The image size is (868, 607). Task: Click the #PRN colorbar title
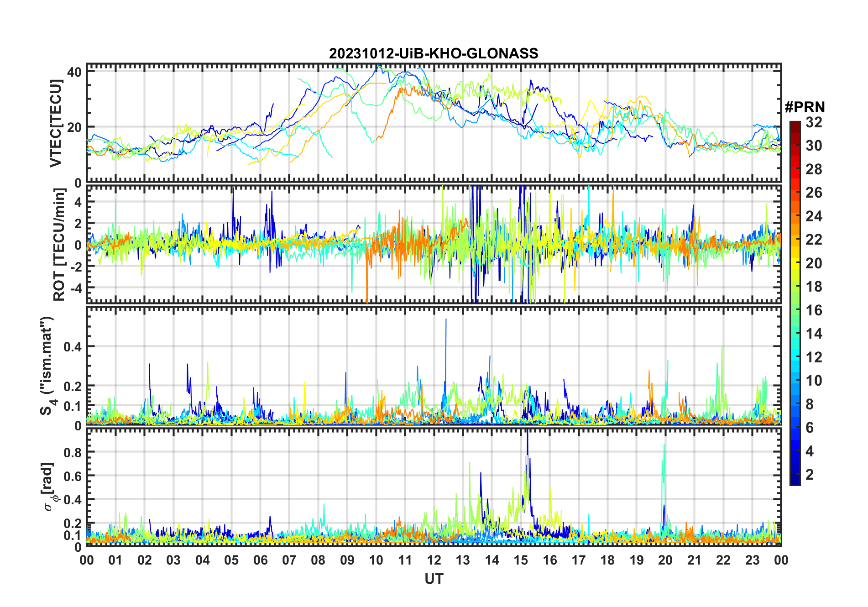(x=805, y=107)
